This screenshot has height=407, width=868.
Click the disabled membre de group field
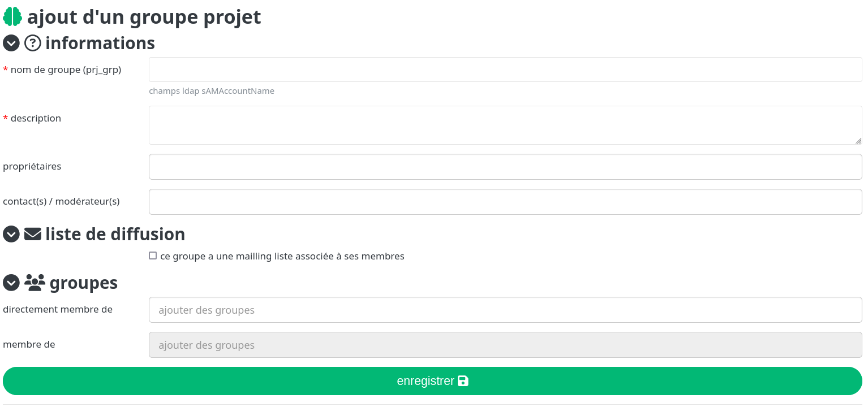[x=505, y=345]
